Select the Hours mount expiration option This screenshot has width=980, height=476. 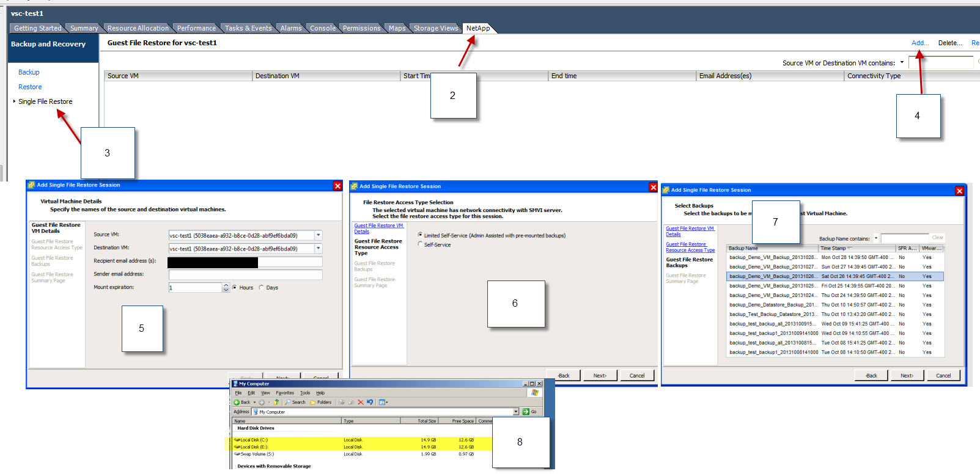pos(235,288)
